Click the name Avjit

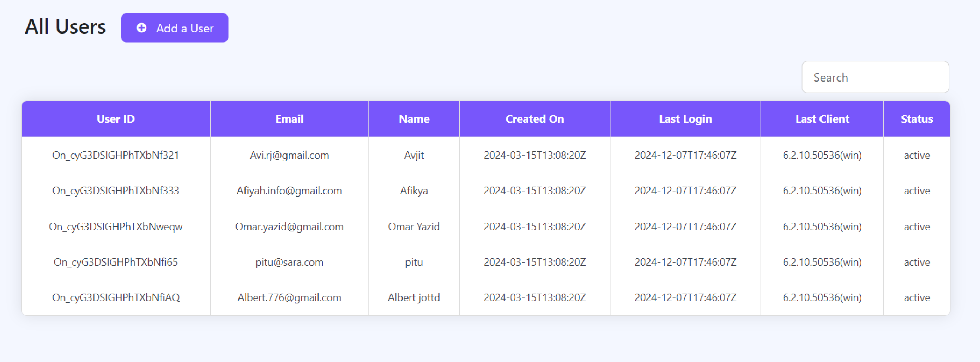click(414, 155)
